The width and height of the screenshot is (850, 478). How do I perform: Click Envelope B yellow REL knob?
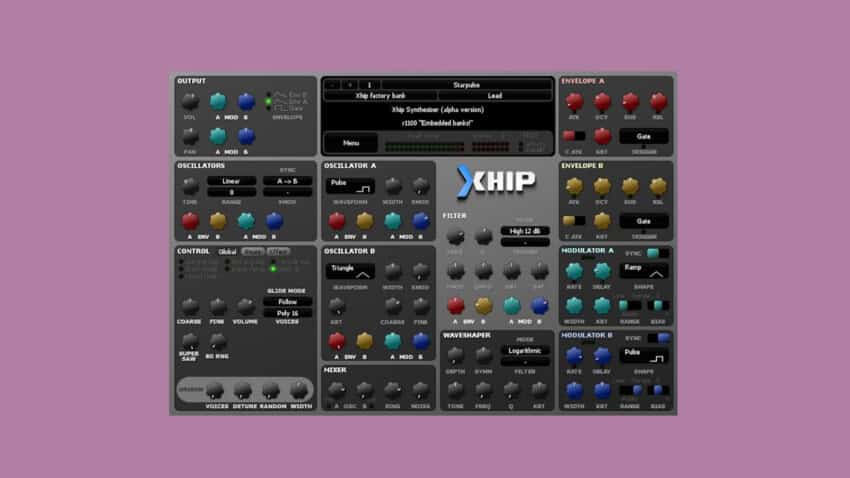click(x=657, y=187)
